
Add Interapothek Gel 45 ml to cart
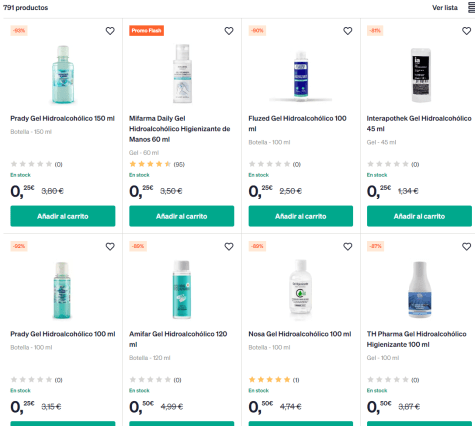[419, 216]
